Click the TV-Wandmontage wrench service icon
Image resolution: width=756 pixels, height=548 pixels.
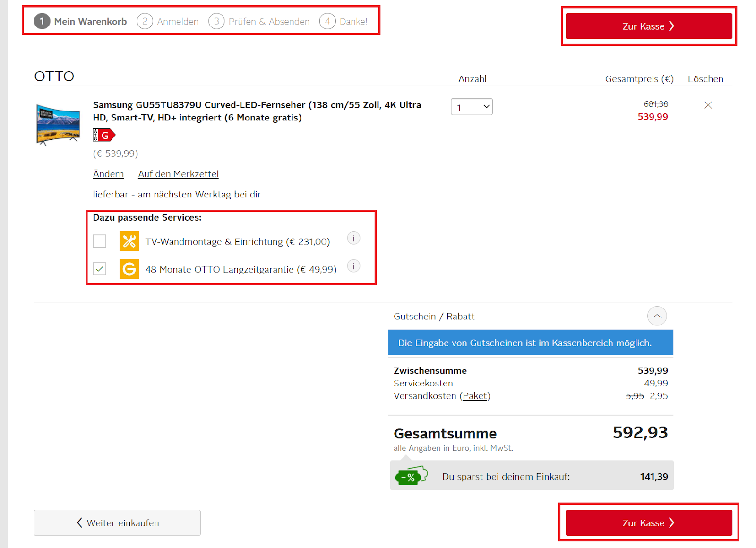point(129,241)
